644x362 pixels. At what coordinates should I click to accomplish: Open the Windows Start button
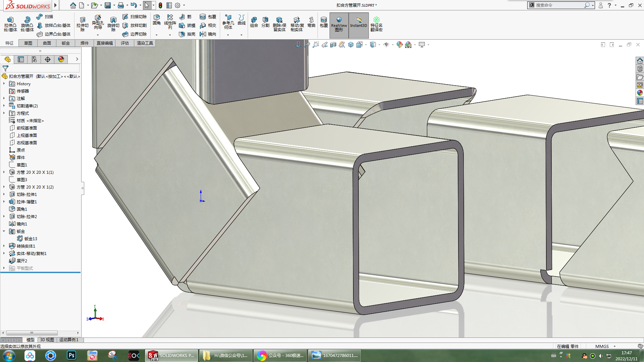tap(9, 356)
